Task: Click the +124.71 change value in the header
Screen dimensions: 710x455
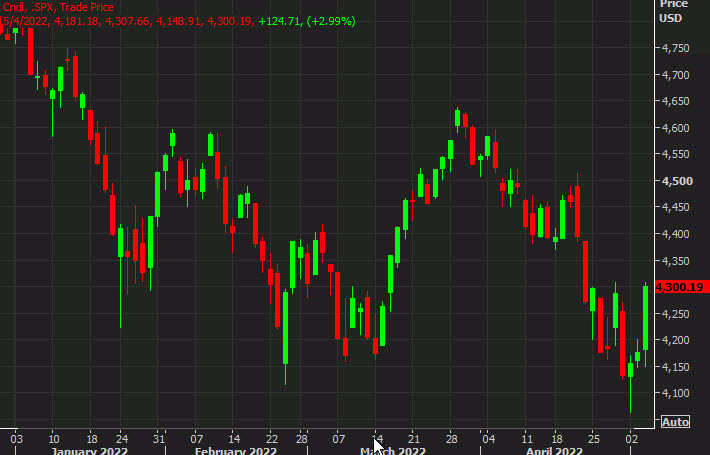Action: coord(279,21)
